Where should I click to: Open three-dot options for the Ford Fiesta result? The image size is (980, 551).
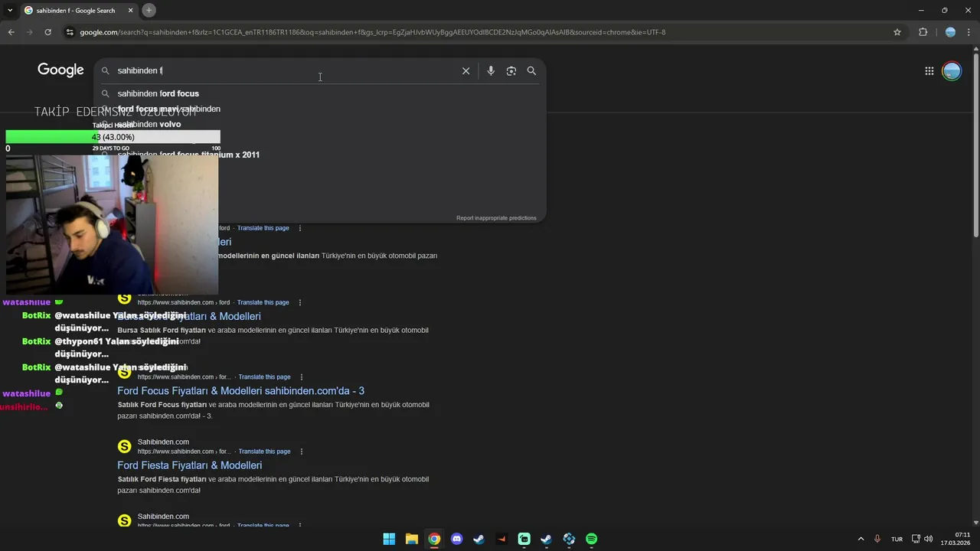point(302,452)
